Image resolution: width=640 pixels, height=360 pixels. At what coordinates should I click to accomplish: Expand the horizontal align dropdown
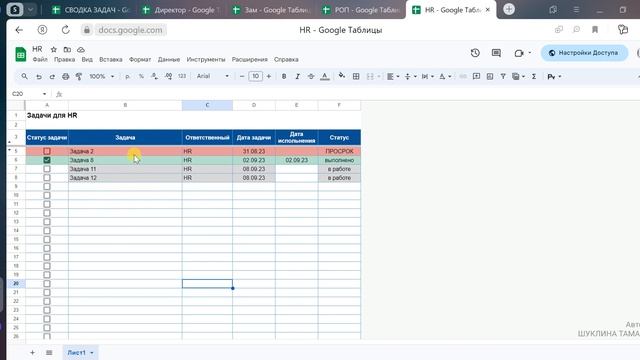pos(398,76)
